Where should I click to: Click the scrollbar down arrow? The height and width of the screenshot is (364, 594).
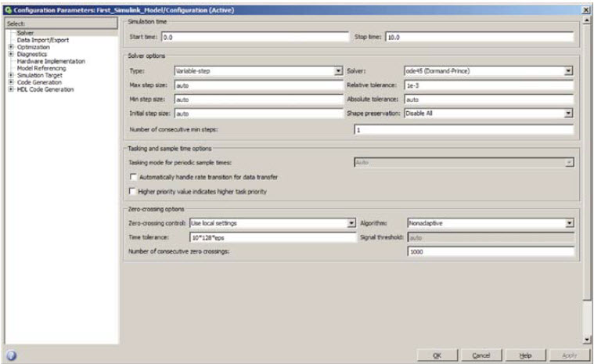point(587,340)
